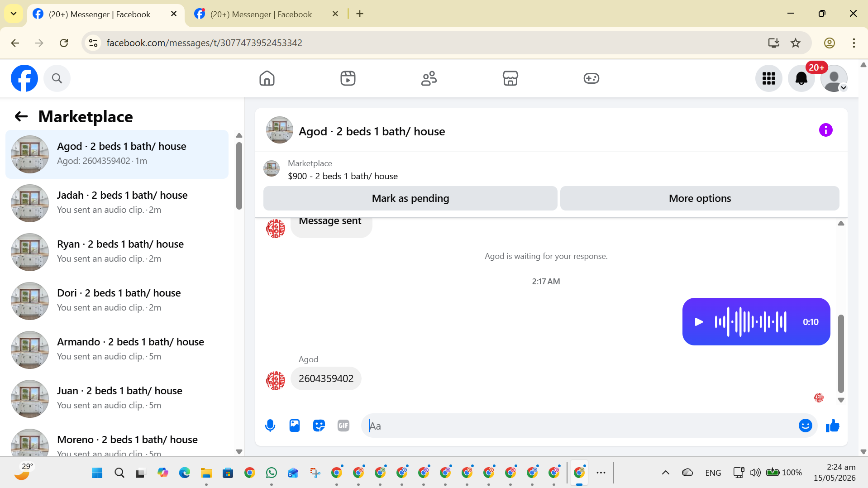Open the Ryan conversation
This screenshot has width=868, height=488.
[117, 252]
